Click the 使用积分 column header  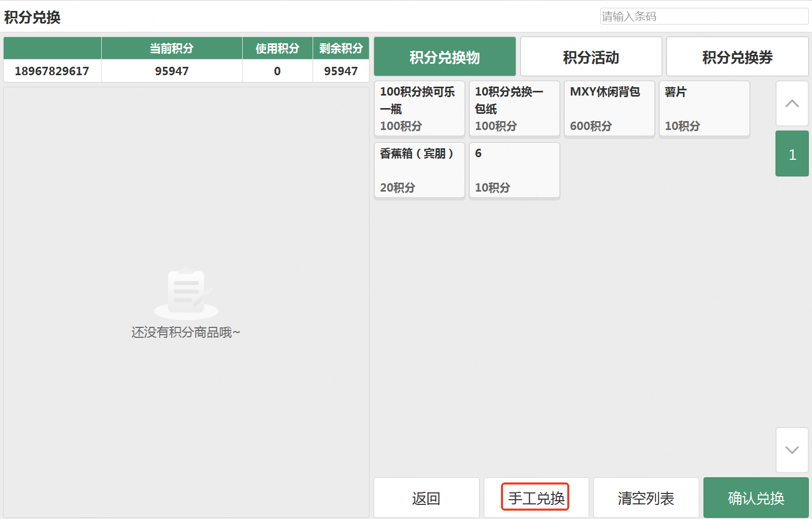coord(277,48)
